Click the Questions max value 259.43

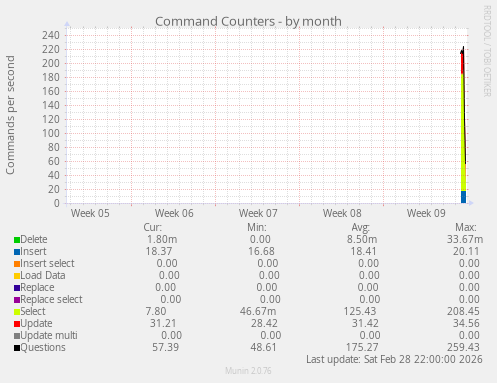point(463,347)
